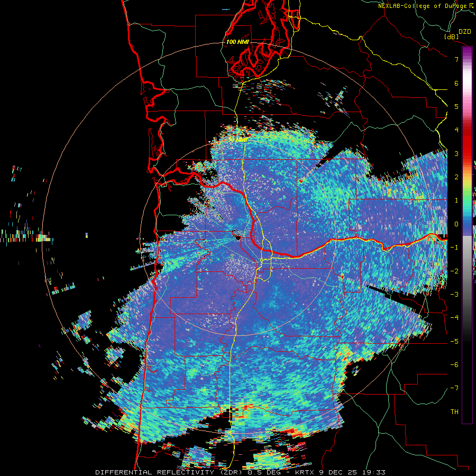The width and height of the screenshot is (476, 476).
Task: Click the legend value label -3
Action: [x=454, y=295]
